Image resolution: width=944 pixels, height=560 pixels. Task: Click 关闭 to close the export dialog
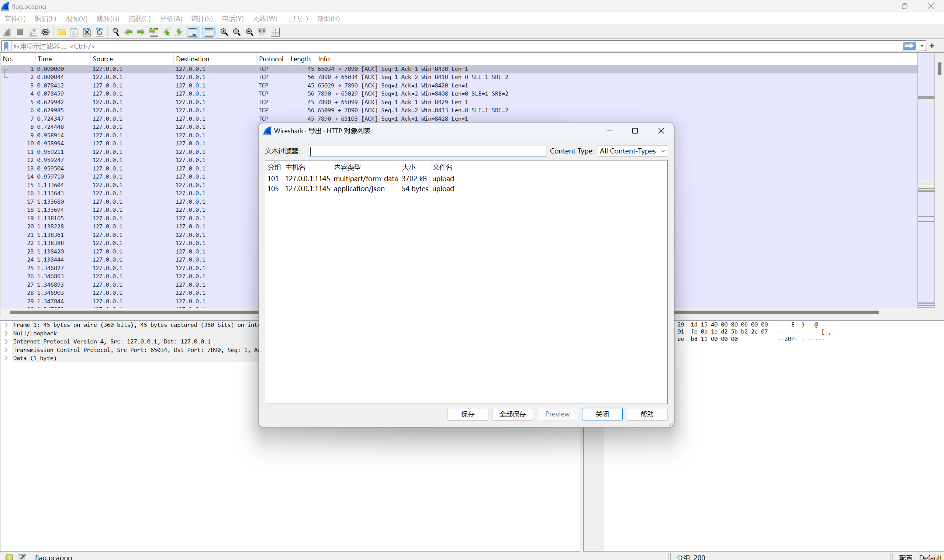pos(602,414)
